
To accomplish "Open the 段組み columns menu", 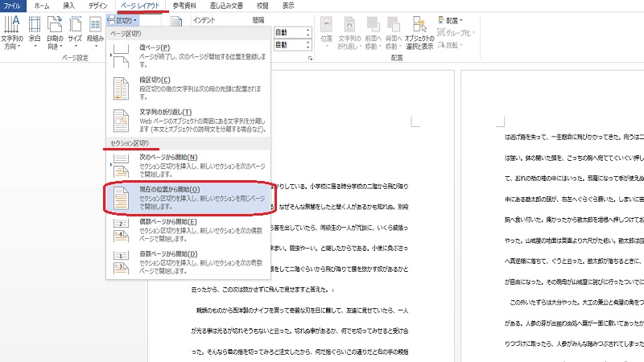I will coord(95,33).
